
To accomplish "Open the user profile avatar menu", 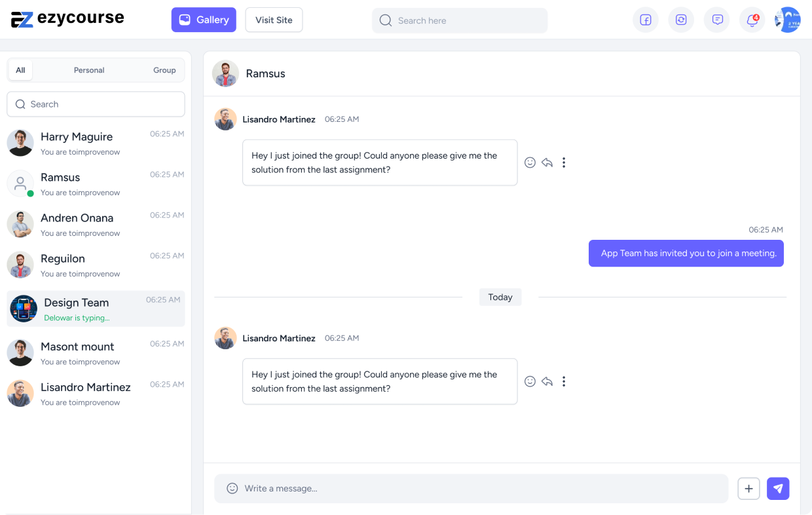I will [x=787, y=20].
